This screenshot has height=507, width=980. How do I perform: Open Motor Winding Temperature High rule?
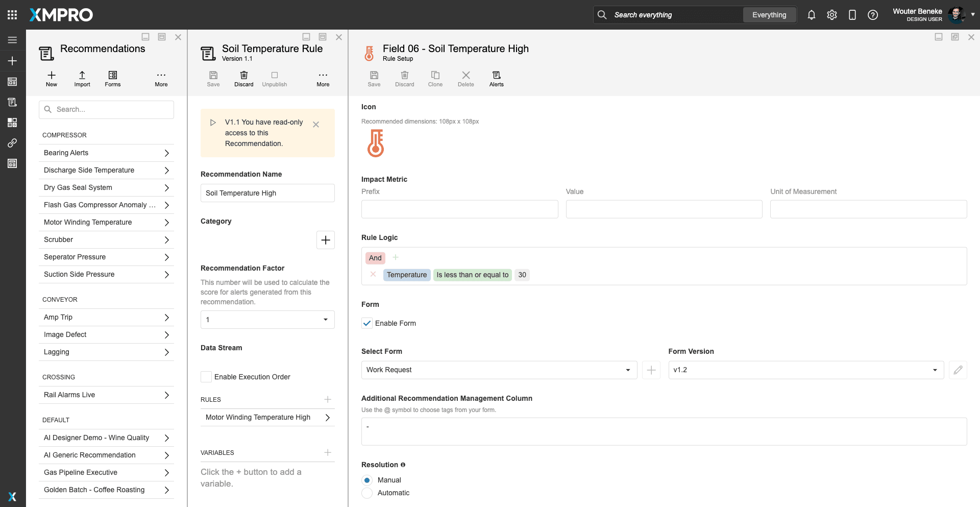tap(267, 417)
